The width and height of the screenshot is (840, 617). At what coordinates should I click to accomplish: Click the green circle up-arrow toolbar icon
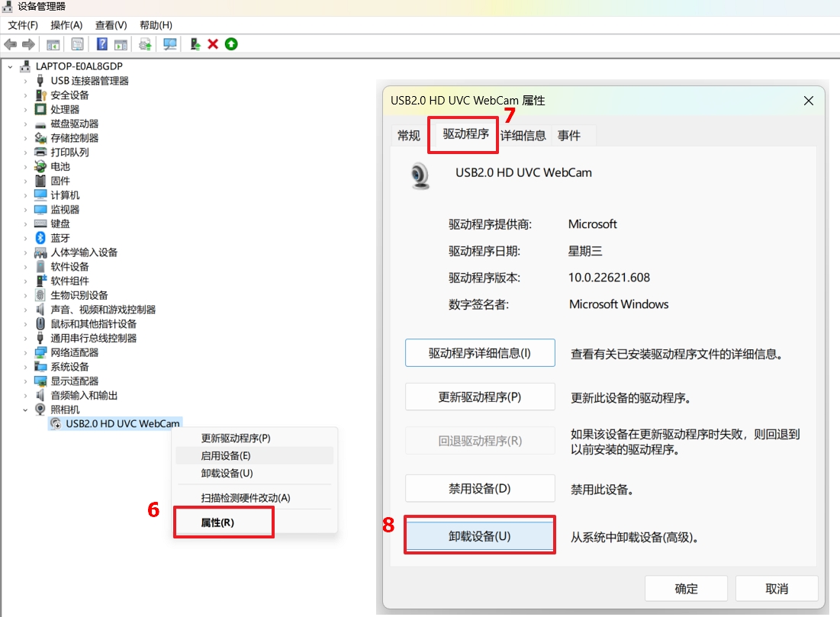(231, 44)
